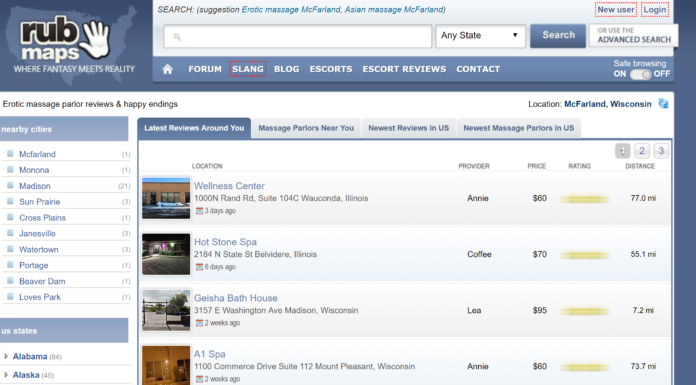The height and width of the screenshot is (385, 696).
Task: Select the Sun Prairie city link
Action: point(40,202)
